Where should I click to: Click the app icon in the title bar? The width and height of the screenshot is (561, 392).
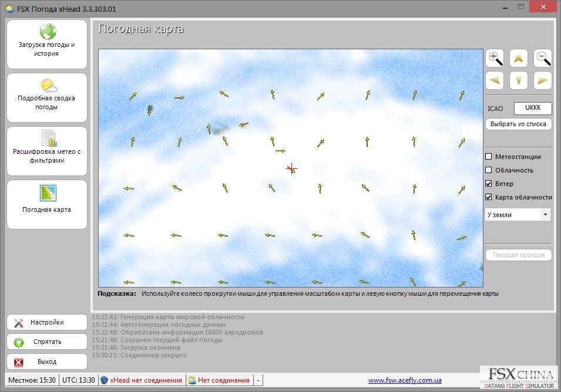coord(9,9)
